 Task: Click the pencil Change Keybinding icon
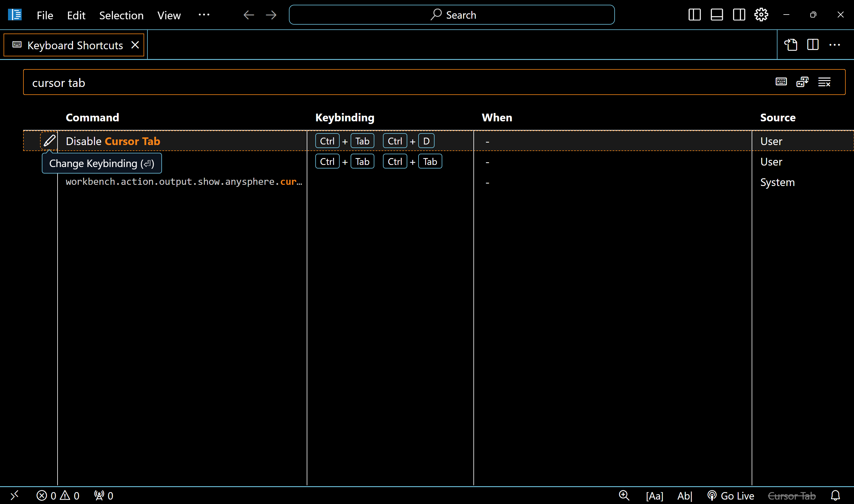(x=49, y=141)
